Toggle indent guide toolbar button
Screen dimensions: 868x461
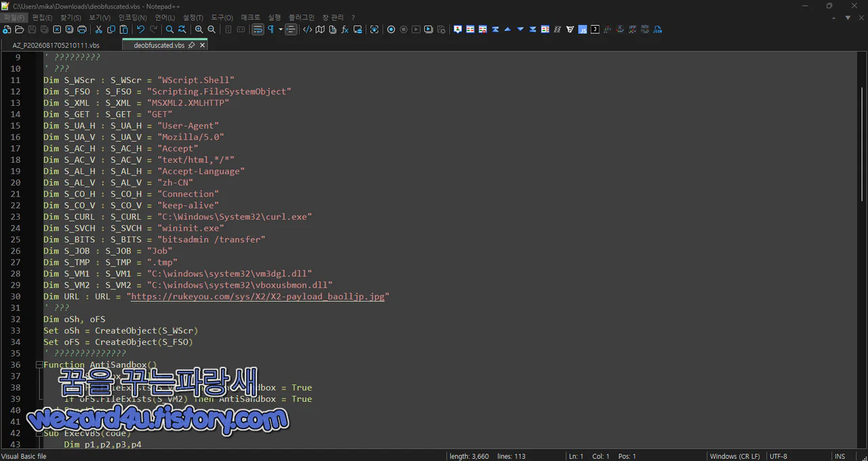(291, 29)
